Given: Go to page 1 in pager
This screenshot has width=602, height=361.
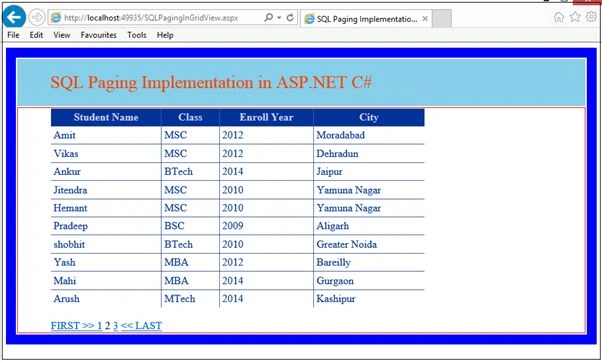Looking at the screenshot, I should coord(99,326).
